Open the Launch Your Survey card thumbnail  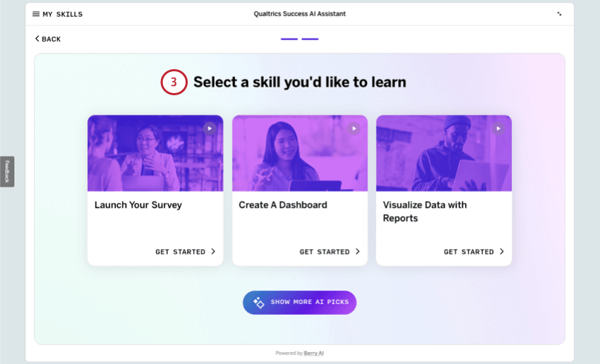point(155,153)
